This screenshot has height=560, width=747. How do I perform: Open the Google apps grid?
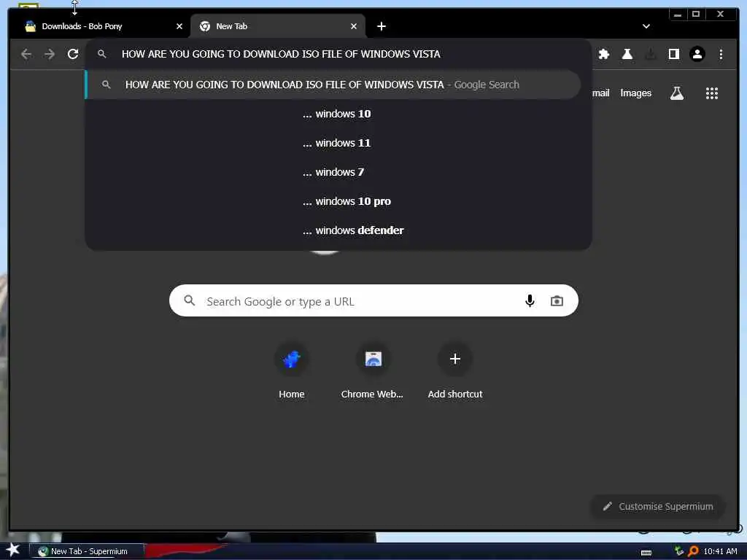click(712, 93)
